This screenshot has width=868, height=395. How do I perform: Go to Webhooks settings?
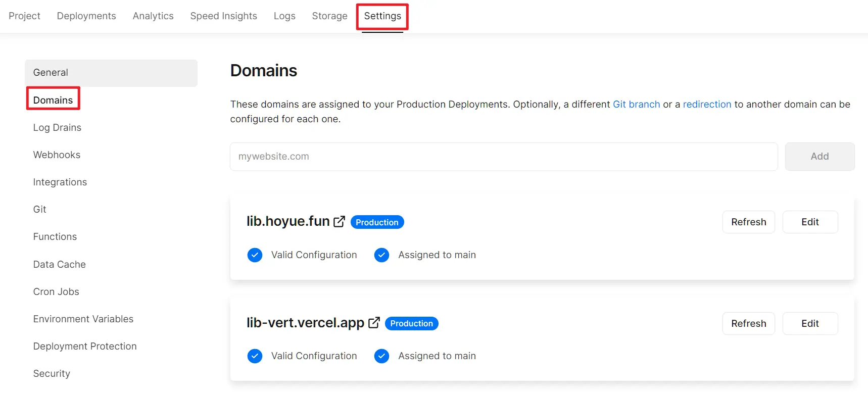point(57,155)
